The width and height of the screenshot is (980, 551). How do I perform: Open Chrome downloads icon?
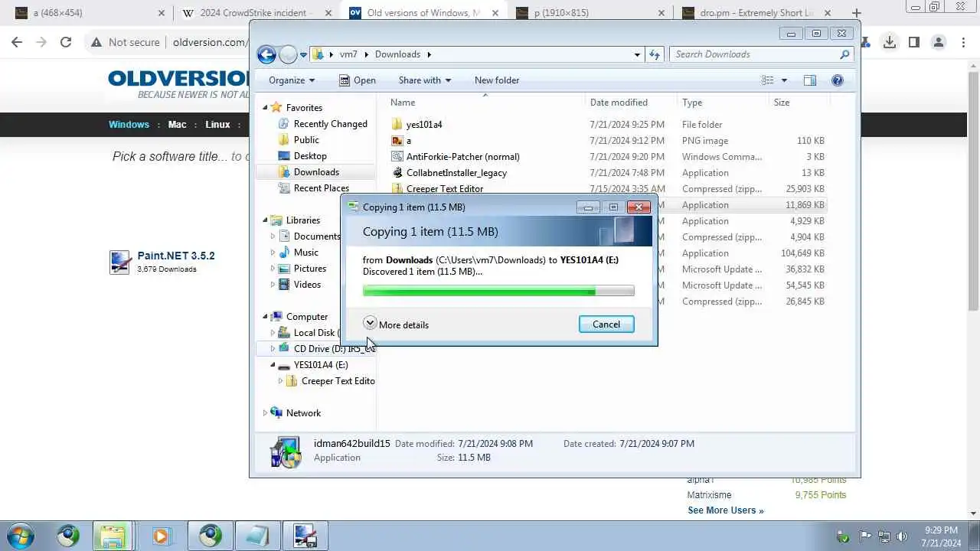point(889,42)
